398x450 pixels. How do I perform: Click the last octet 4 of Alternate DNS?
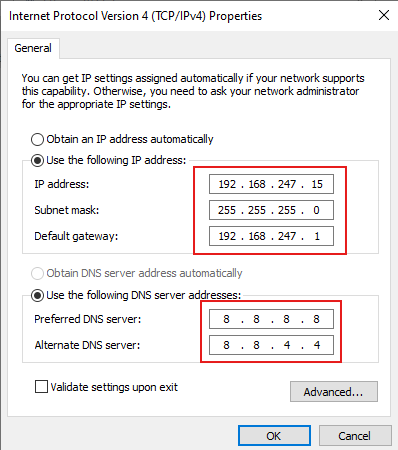[317, 345]
